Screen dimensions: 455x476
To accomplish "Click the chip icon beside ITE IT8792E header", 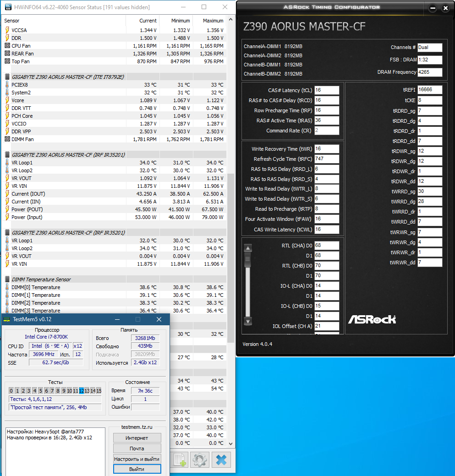I will point(7,77).
